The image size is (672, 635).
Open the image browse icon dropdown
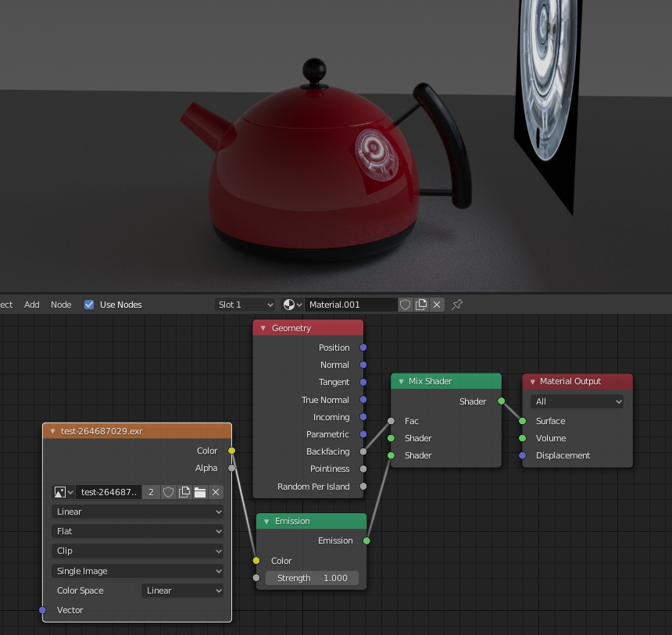click(63, 492)
